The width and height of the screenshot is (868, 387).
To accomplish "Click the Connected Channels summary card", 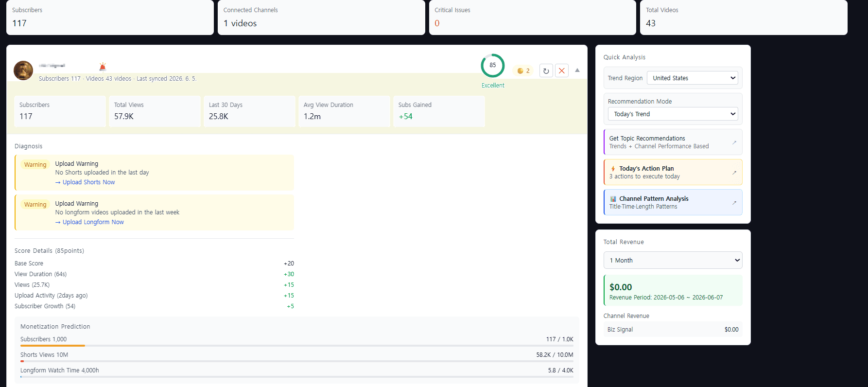I will [x=321, y=17].
